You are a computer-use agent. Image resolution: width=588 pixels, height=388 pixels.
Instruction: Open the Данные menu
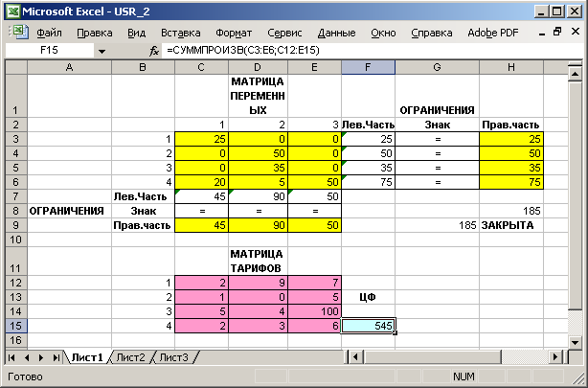tap(336, 33)
